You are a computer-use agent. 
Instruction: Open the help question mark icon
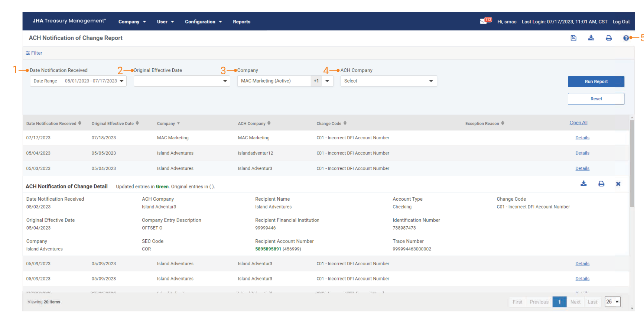(x=626, y=38)
